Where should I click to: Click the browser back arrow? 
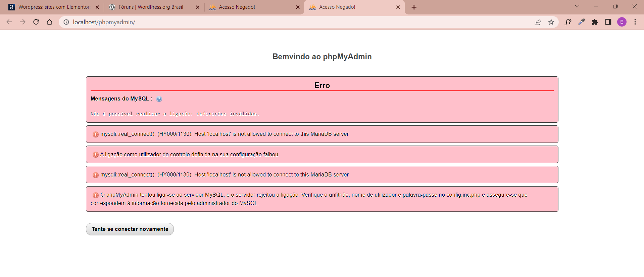9,22
